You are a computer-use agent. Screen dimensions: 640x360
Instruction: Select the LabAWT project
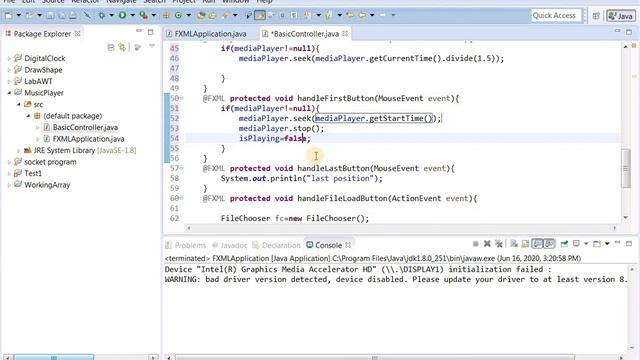(38, 81)
